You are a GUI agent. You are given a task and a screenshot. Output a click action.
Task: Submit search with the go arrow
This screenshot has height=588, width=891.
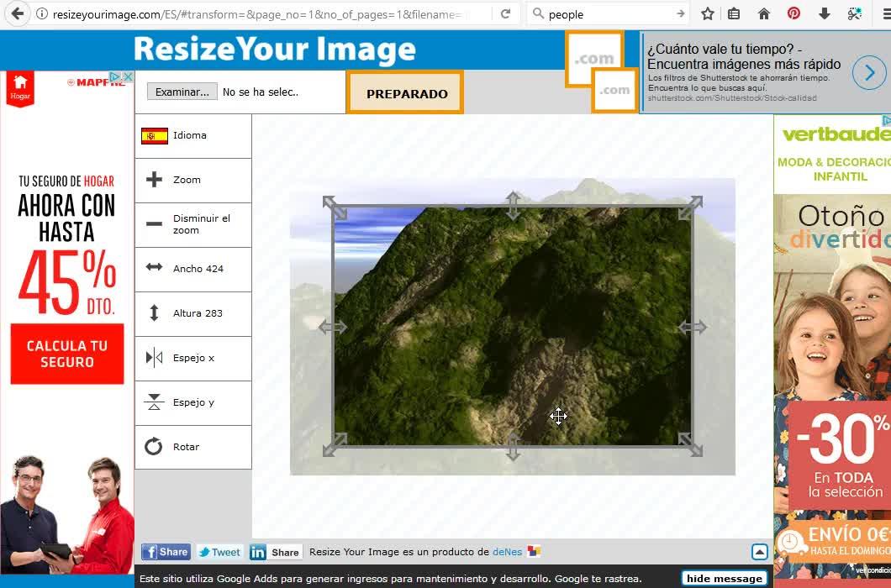[x=680, y=13]
